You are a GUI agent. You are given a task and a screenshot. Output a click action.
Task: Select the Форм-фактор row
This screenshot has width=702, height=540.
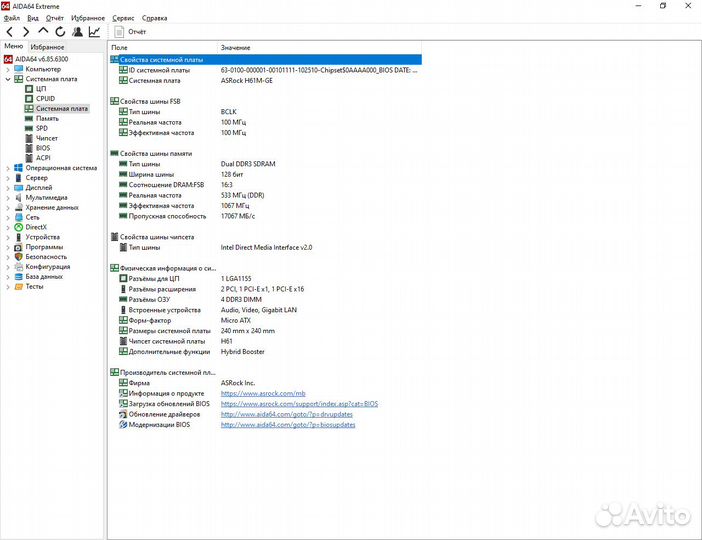pos(265,320)
